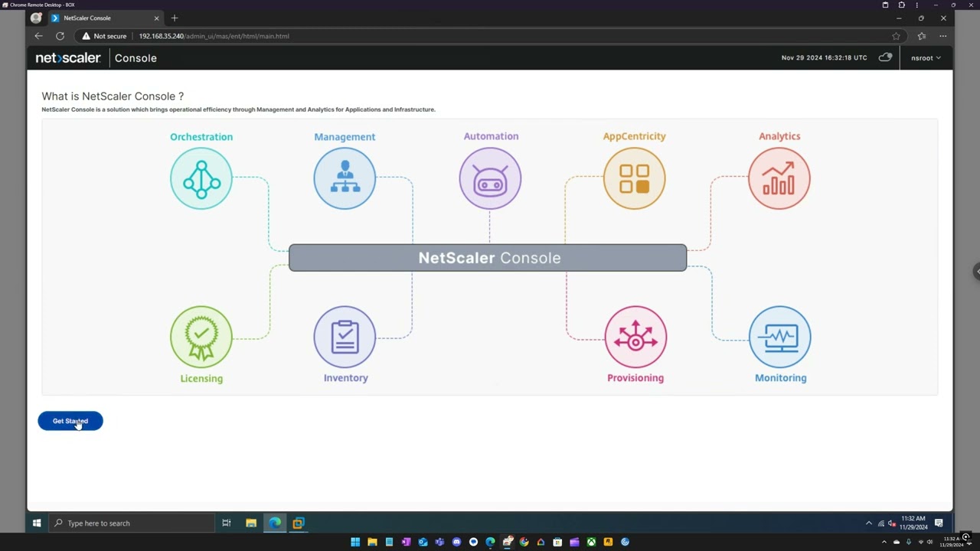This screenshot has width=980, height=551.
Task: Open the browser three-dot settings menu
Action: [943, 36]
